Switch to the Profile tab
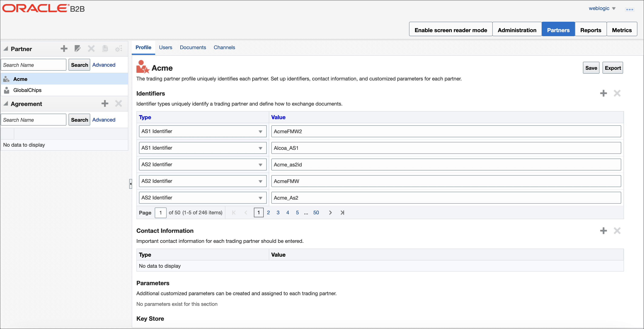Viewport: 644px width, 329px height. pyautogui.click(x=143, y=47)
